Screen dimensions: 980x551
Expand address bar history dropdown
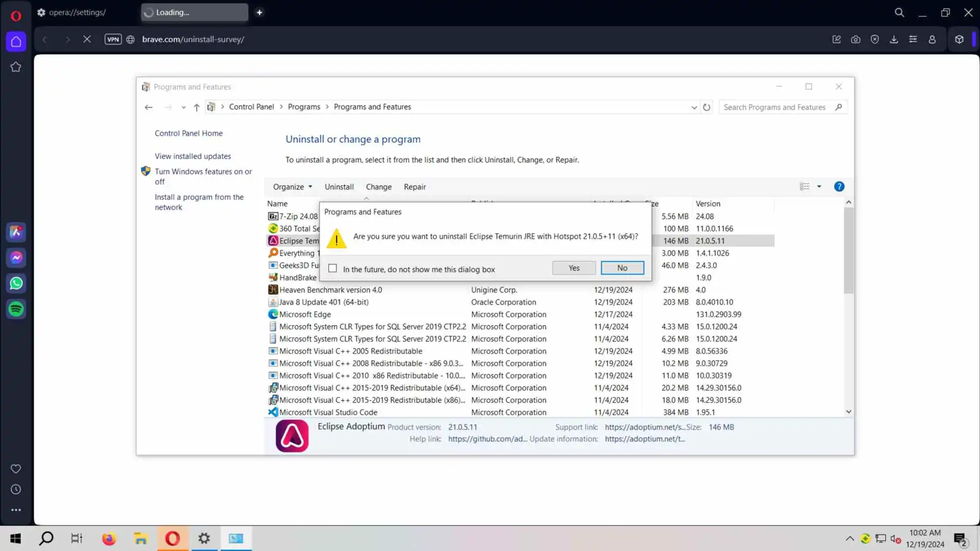(x=694, y=107)
